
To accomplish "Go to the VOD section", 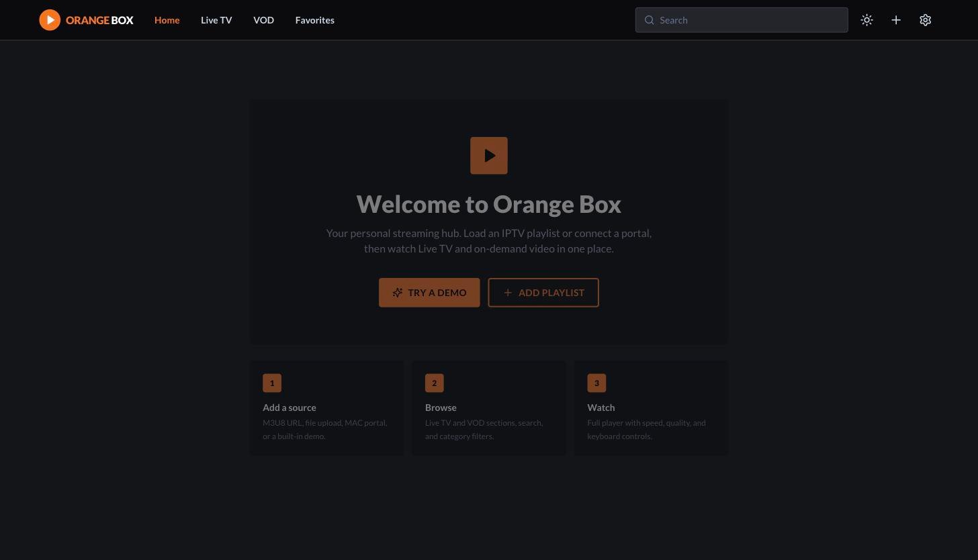I will point(263,20).
